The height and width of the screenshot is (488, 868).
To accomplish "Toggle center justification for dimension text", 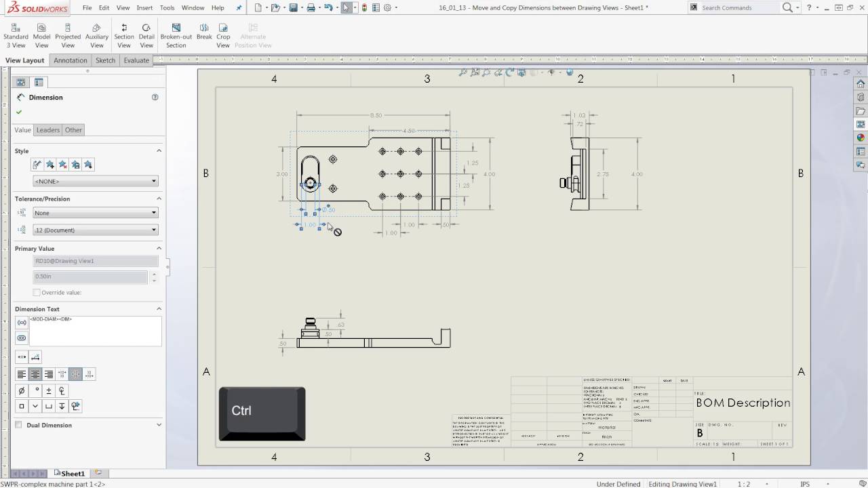I will (35, 373).
